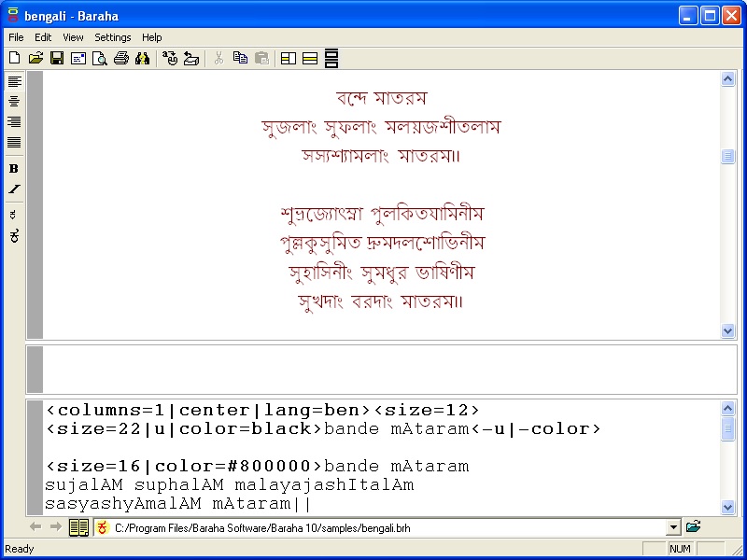The width and height of the screenshot is (747, 560).
Task: Browse files with folder icon beside path
Action: [x=693, y=526]
